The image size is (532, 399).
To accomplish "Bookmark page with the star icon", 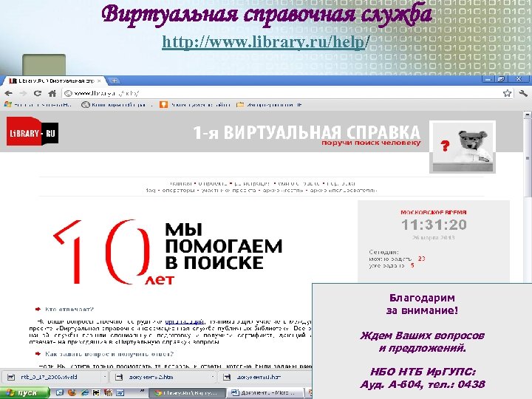I will click(x=507, y=93).
